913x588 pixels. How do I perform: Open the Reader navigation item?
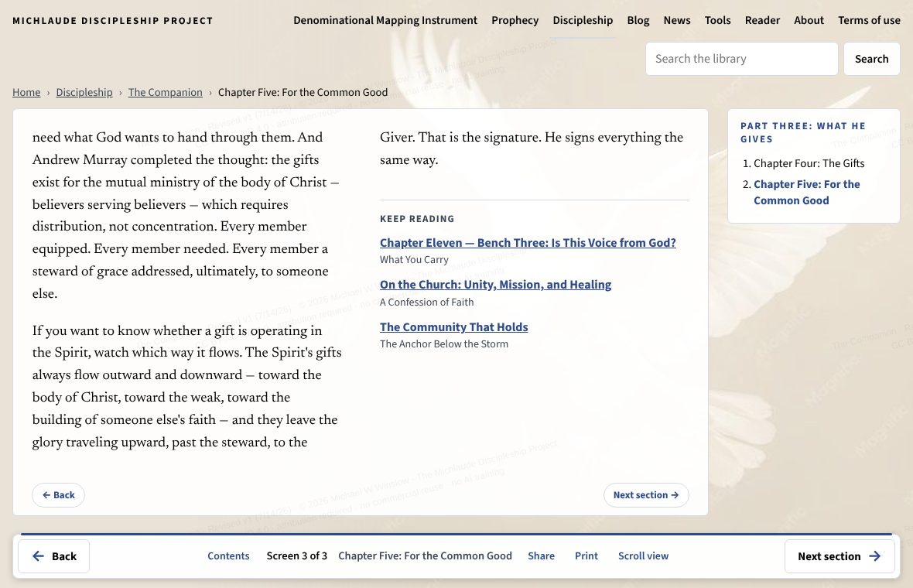(762, 20)
